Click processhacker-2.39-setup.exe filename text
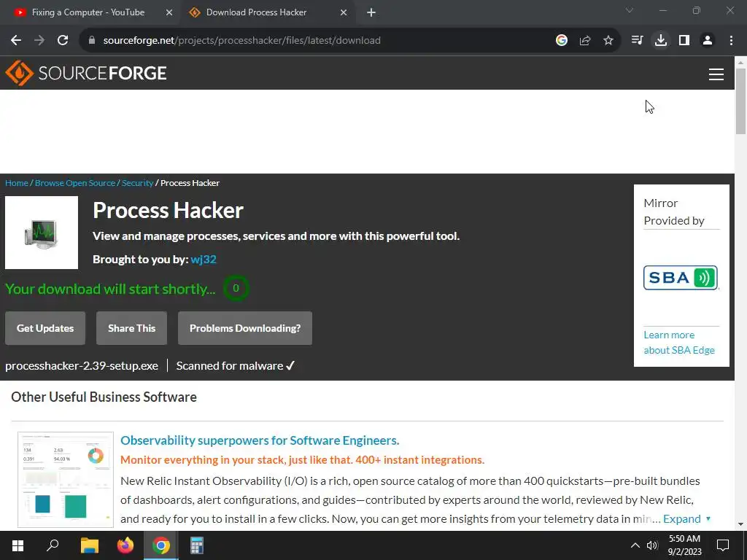Screen dimensions: 747x560 82,366
